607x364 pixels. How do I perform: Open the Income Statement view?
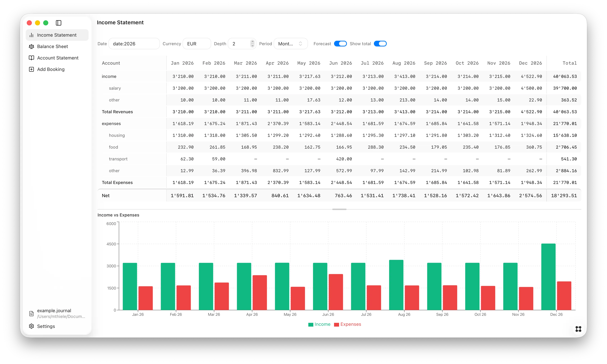(57, 35)
